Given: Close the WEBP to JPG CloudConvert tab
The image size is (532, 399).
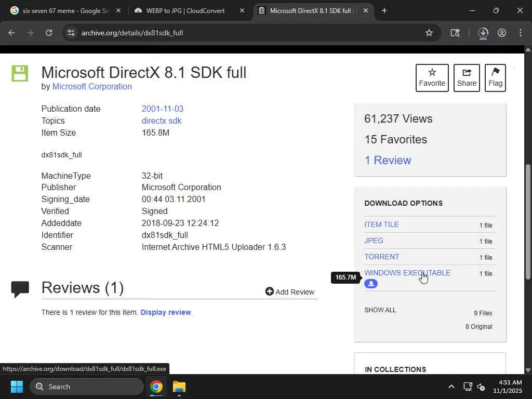Looking at the screenshot, I should click(242, 11).
